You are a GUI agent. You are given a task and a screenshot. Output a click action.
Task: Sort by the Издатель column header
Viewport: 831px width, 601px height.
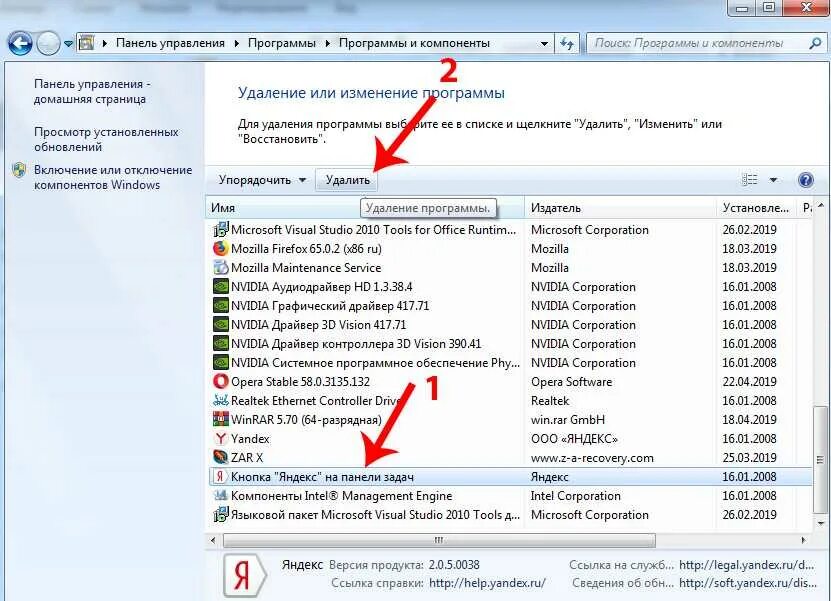[620, 208]
